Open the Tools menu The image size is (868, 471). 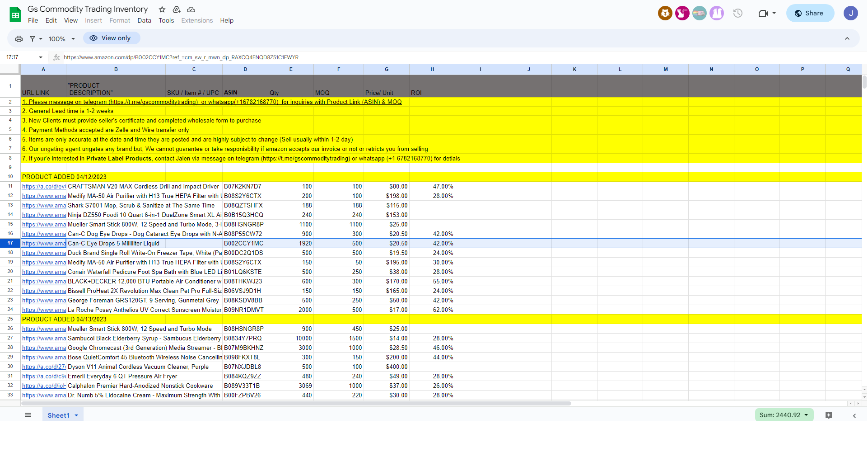pos(166,20)
